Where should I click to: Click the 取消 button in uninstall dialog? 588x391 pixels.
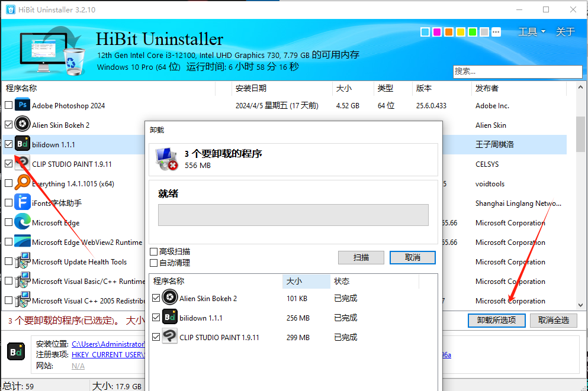(413, 258)
